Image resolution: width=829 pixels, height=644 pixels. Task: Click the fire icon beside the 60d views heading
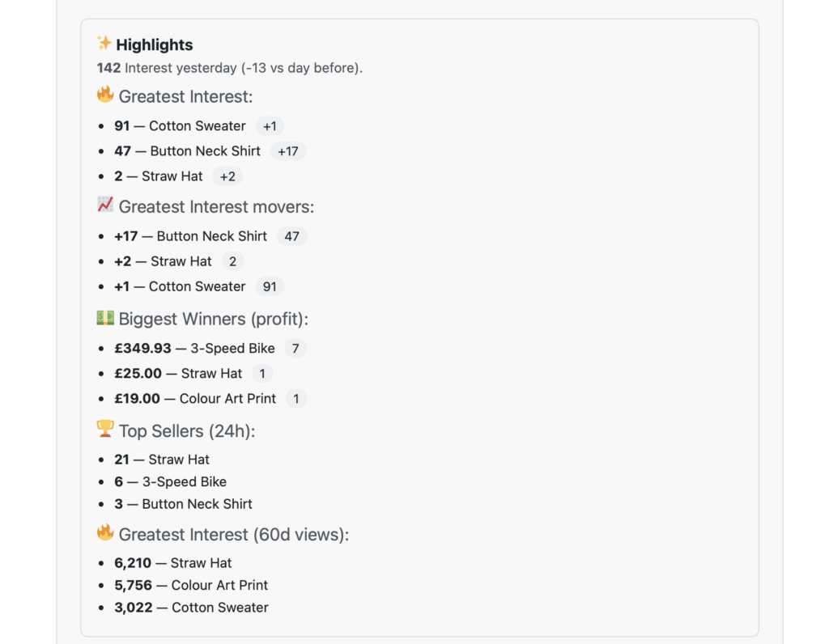point(105,533)
